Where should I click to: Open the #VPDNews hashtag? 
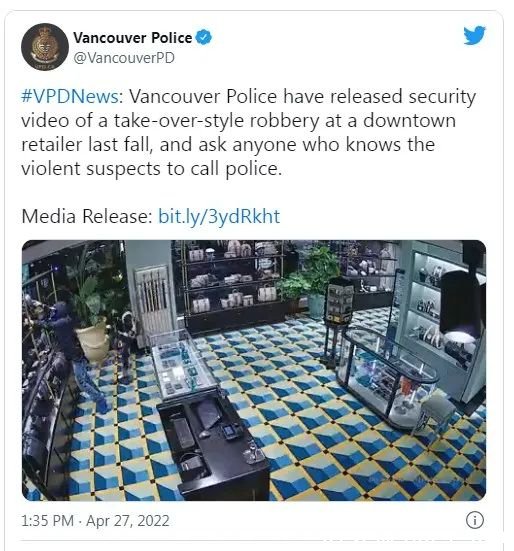70,96
